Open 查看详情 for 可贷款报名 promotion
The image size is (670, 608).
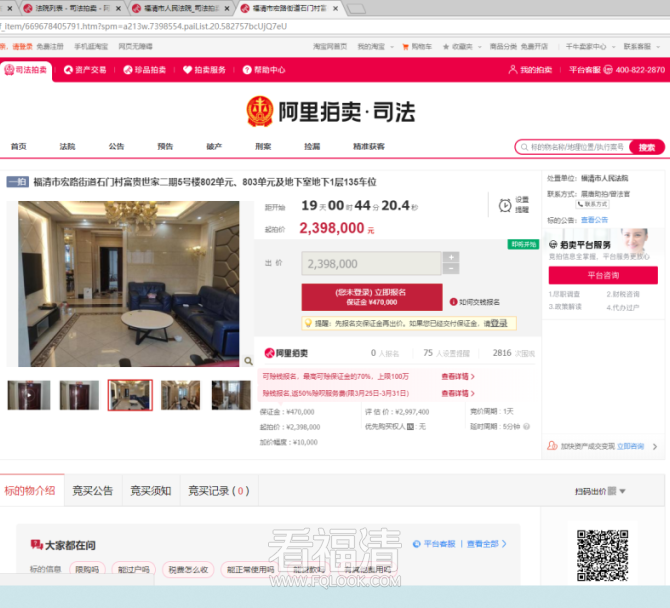point(458,376)
